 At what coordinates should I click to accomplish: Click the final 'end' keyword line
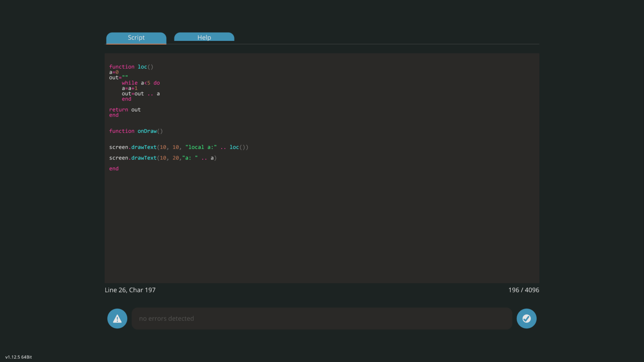[x=114, y=169]
